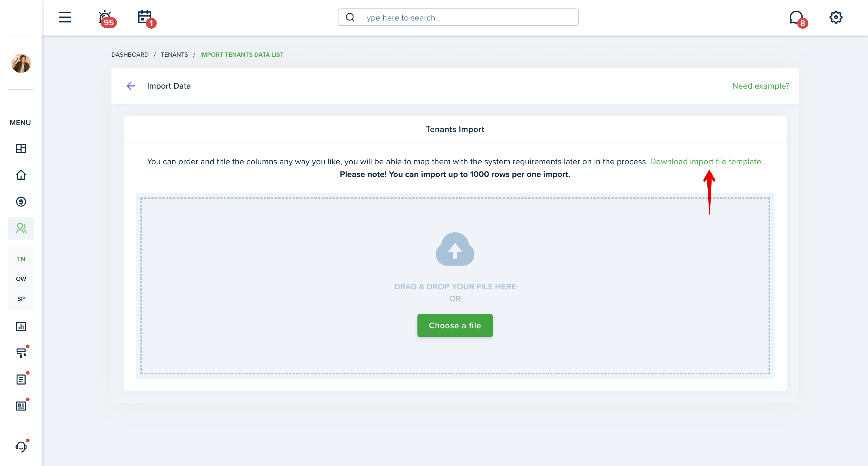Click the Choose a file button
Viewport: 868px width, 466px height.
pos(455,326)
